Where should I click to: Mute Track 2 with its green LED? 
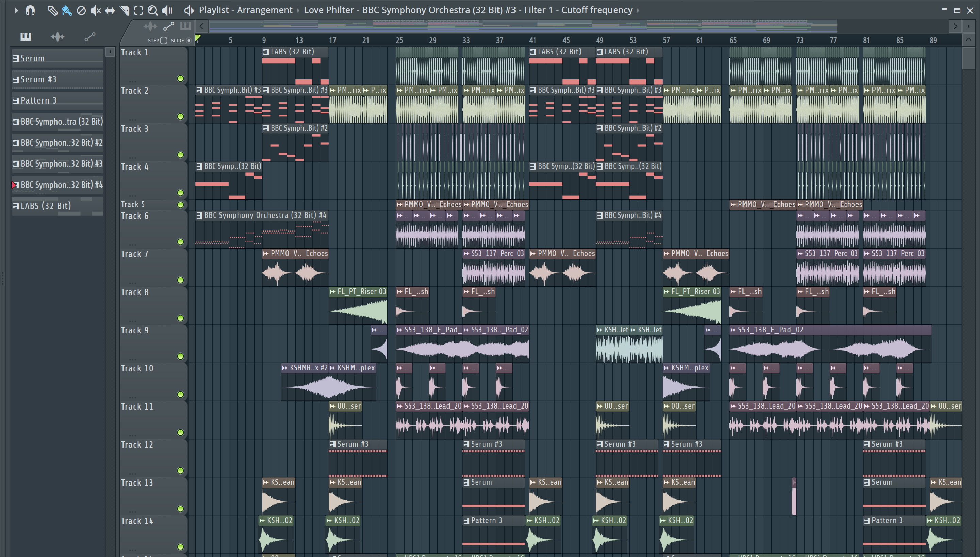coord(180,117)
